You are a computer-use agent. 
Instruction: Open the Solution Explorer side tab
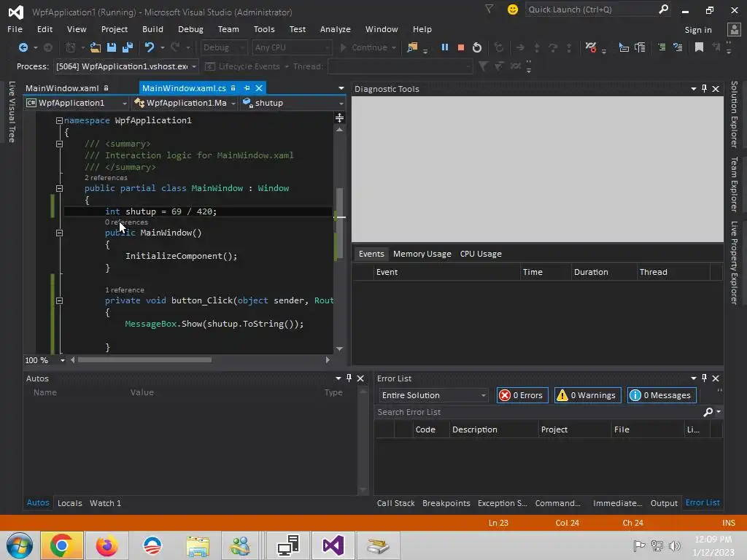(734, 114)
